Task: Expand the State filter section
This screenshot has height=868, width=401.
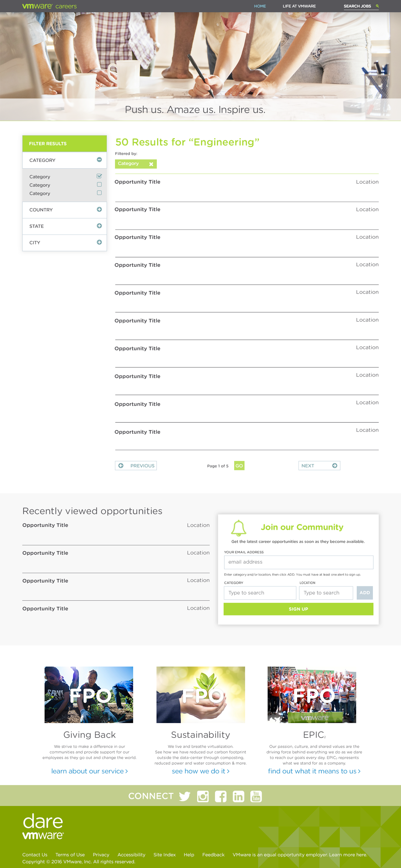Action: tap(99, 226)
